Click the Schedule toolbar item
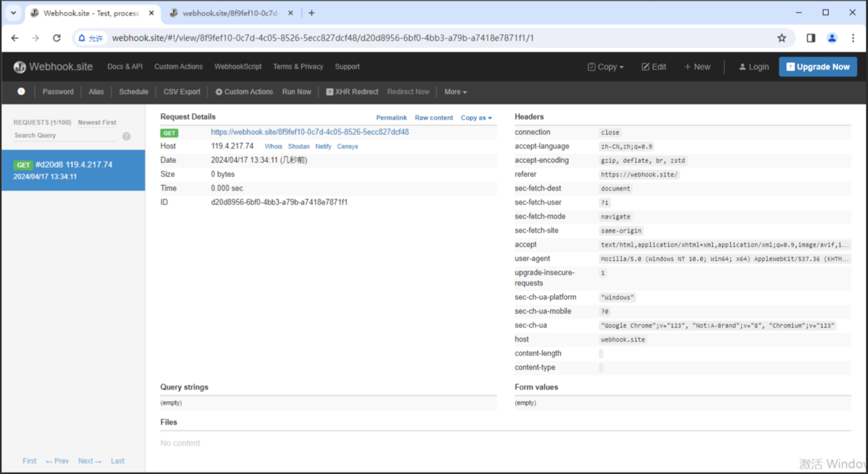The image size is (868, 474). pos(133,92)
